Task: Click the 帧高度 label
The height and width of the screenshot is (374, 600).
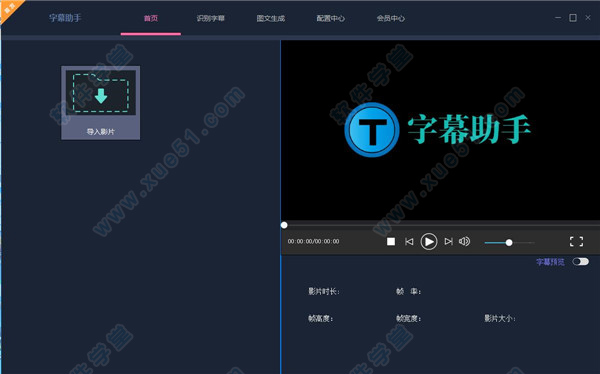Action: pyautogui.click(x=321, y=318)
